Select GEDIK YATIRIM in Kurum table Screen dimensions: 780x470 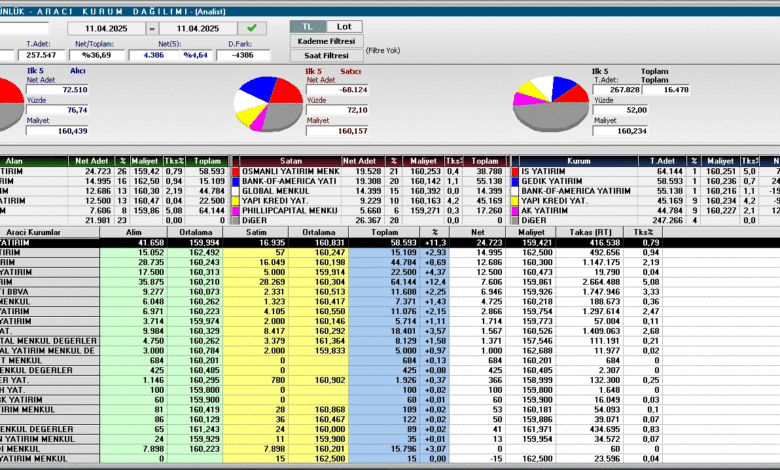(646, 182)
